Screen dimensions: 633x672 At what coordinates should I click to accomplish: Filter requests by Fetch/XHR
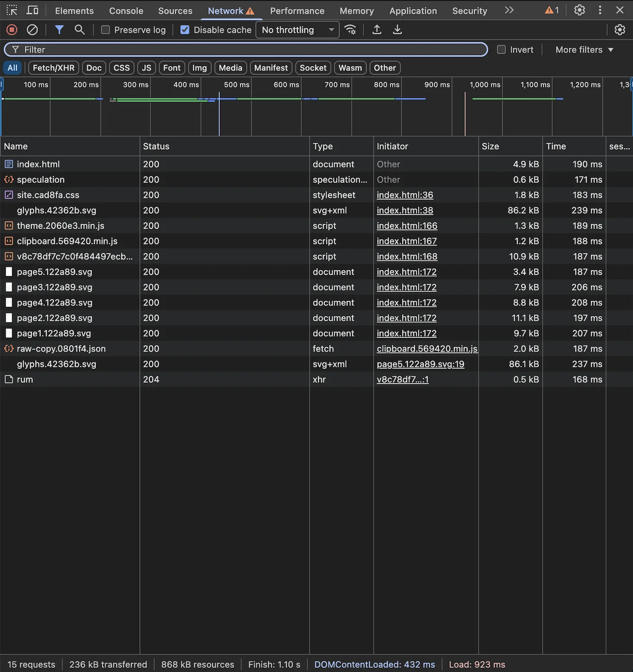54,68
